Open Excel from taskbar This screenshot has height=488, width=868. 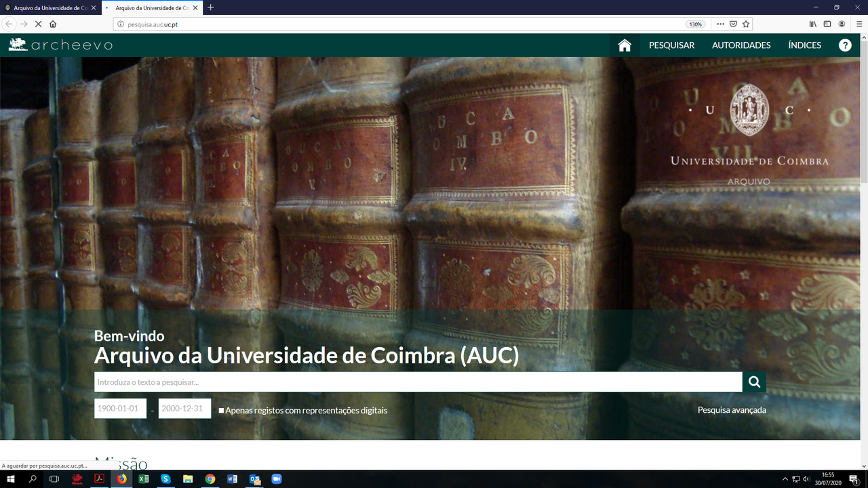(144, 479)
